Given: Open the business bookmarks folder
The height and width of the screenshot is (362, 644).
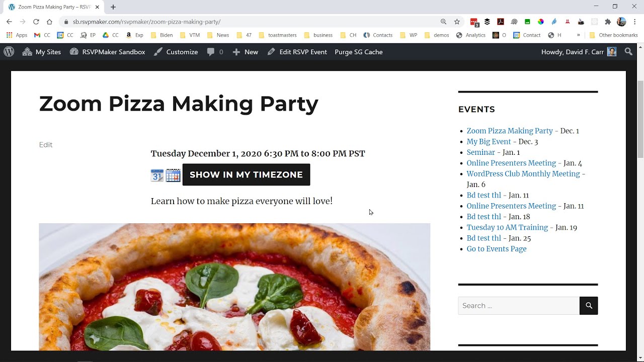Looking at the screenshot, I should pyautogui.click(x=318, y=35).
